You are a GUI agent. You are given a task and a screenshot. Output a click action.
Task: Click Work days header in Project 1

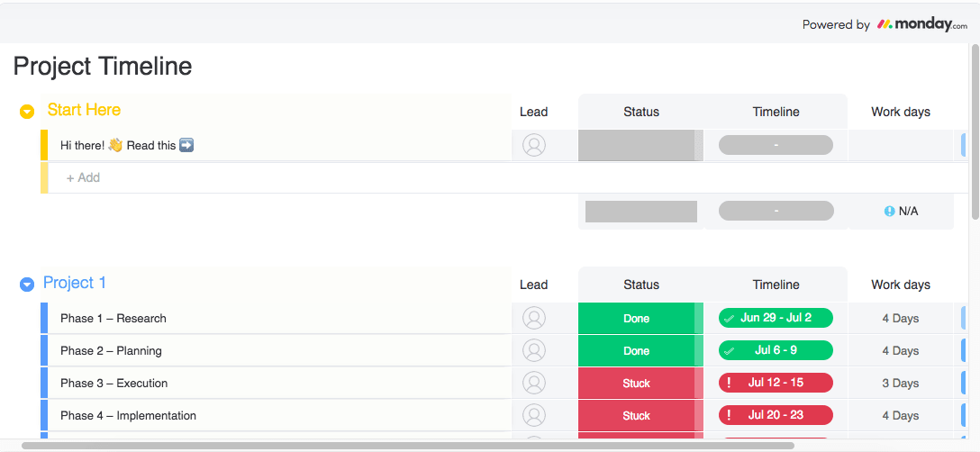[901, 285]
